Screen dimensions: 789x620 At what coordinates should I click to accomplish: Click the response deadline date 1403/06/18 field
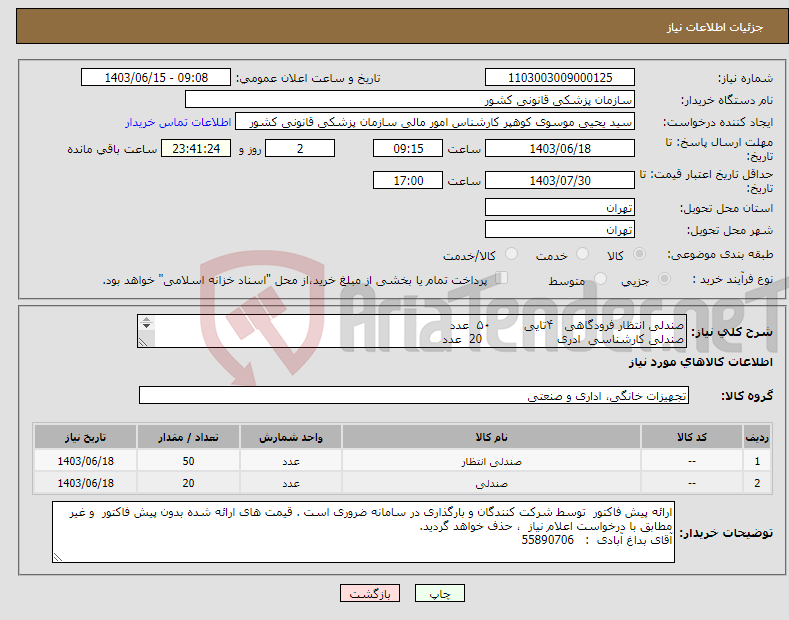(x=560, y=148)
